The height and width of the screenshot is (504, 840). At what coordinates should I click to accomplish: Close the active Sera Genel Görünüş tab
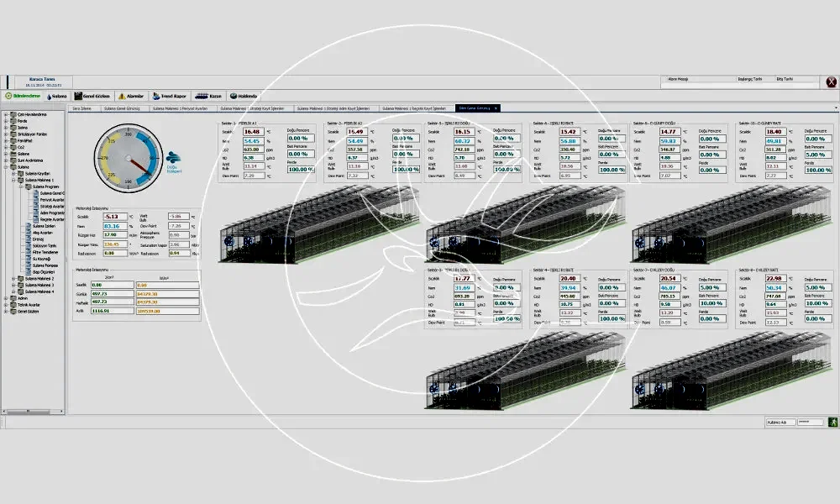pos(496,108)
